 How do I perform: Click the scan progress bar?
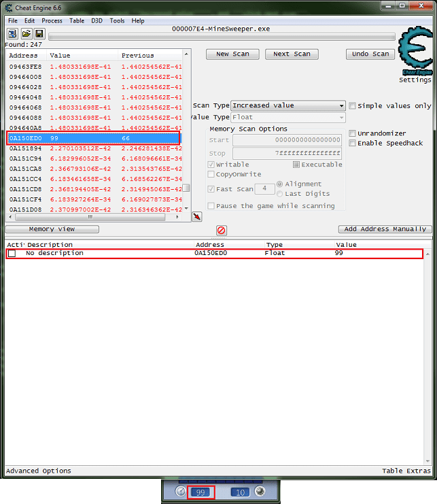[x=222, y=37]
